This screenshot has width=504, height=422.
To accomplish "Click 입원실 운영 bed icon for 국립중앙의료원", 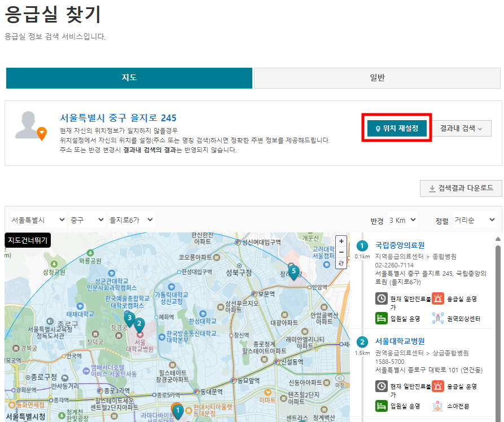I will point(381,319).
